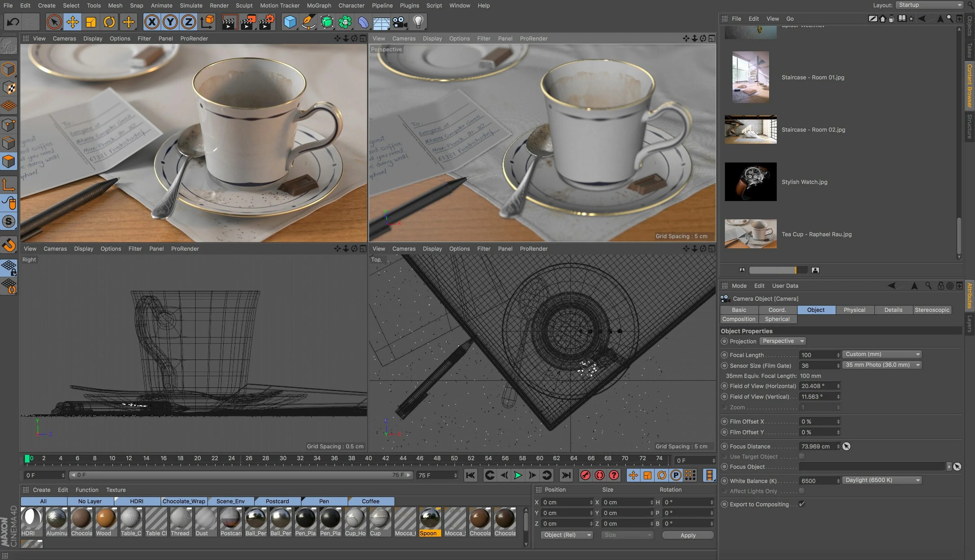Screen dimensions: 975x560
Task: Click the Rotate tool icon
Action: (109, 22)
